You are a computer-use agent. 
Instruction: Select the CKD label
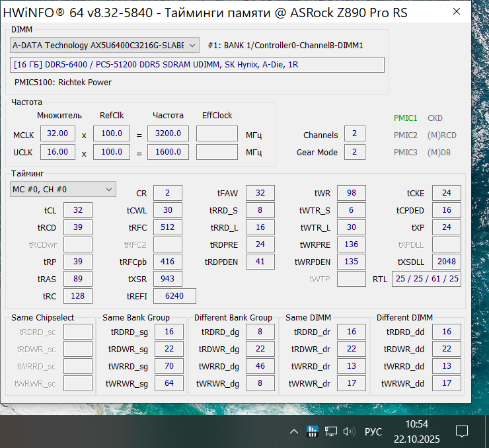click(435, 118)
